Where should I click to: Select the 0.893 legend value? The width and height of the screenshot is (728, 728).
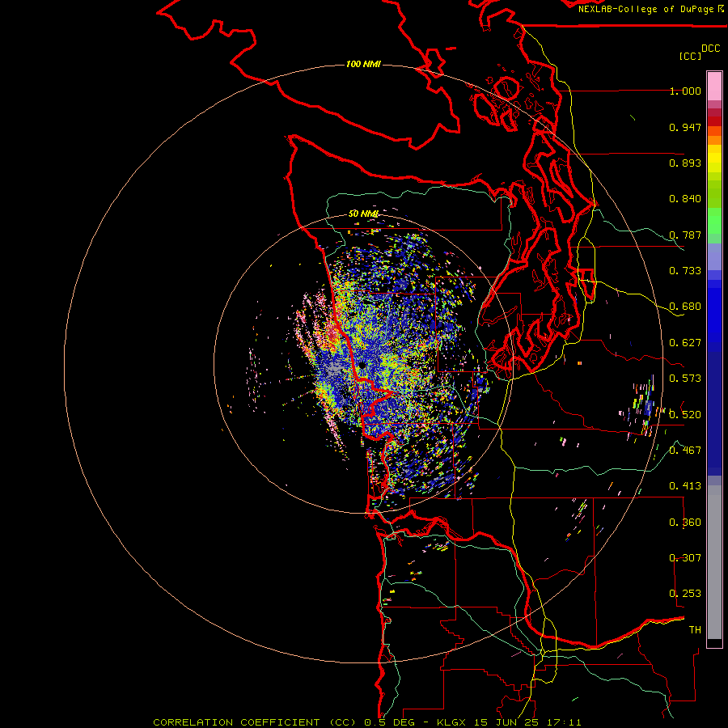tap(685, 163)
